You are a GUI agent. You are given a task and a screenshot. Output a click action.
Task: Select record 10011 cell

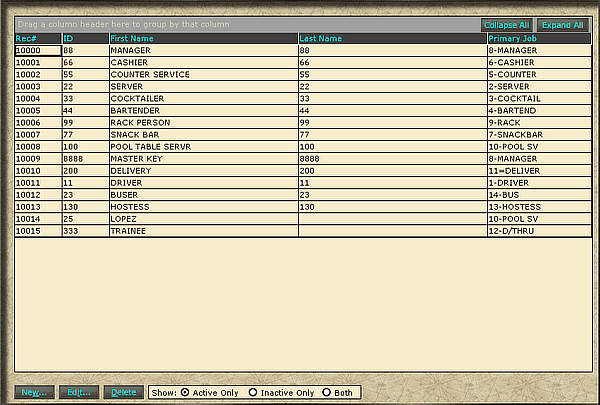tap(38, 183)
